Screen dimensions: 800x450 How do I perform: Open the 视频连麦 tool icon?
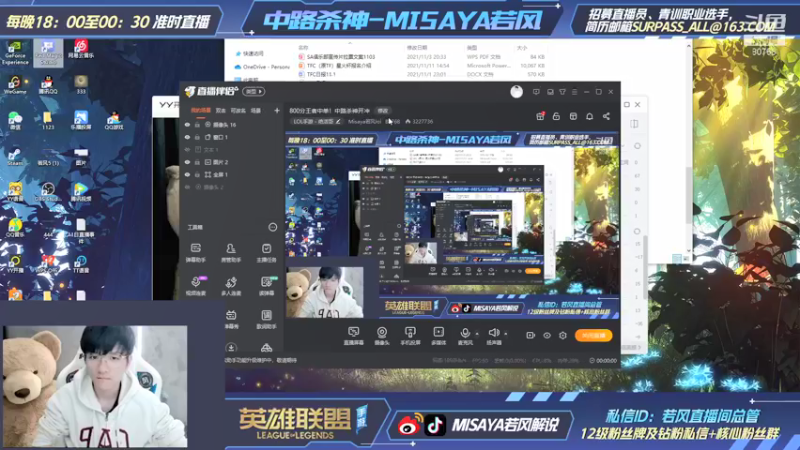pos(195,286)
